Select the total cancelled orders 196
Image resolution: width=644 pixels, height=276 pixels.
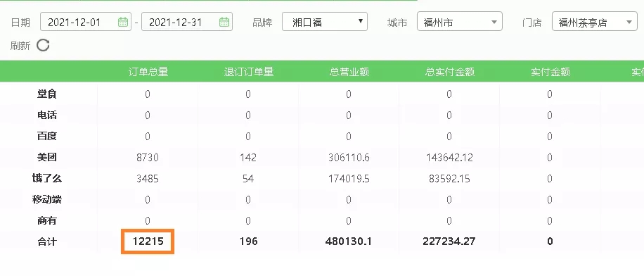click(248, 241)
